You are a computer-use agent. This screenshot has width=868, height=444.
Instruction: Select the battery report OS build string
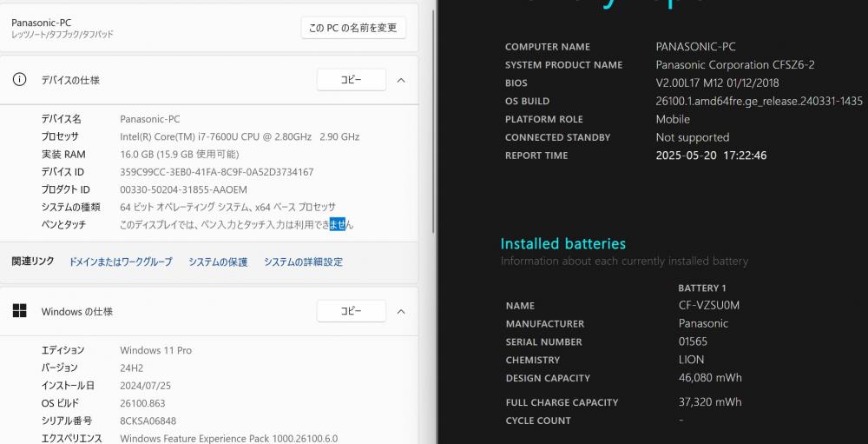pos(759,101)
